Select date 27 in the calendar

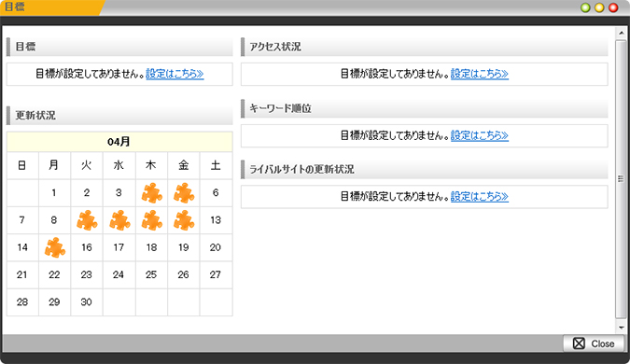pyautogui.click(x=216, y=274)
